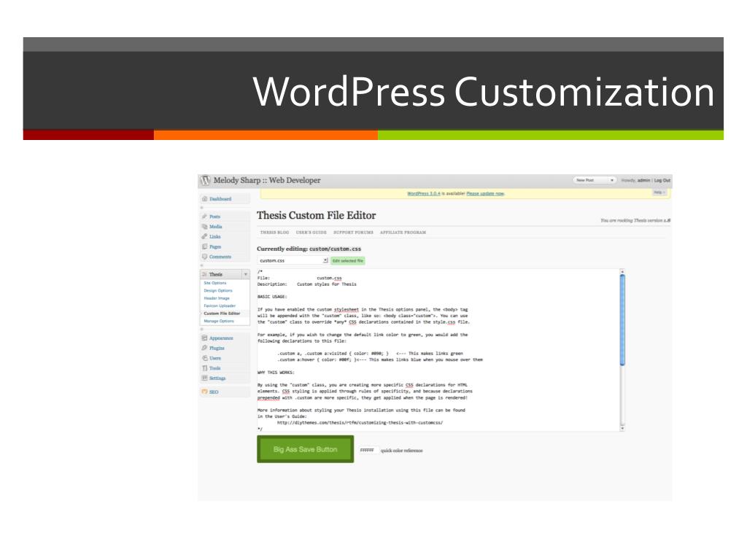Open Design Options submenu item
Screen dimensions: 747x560
coord(218,290)
